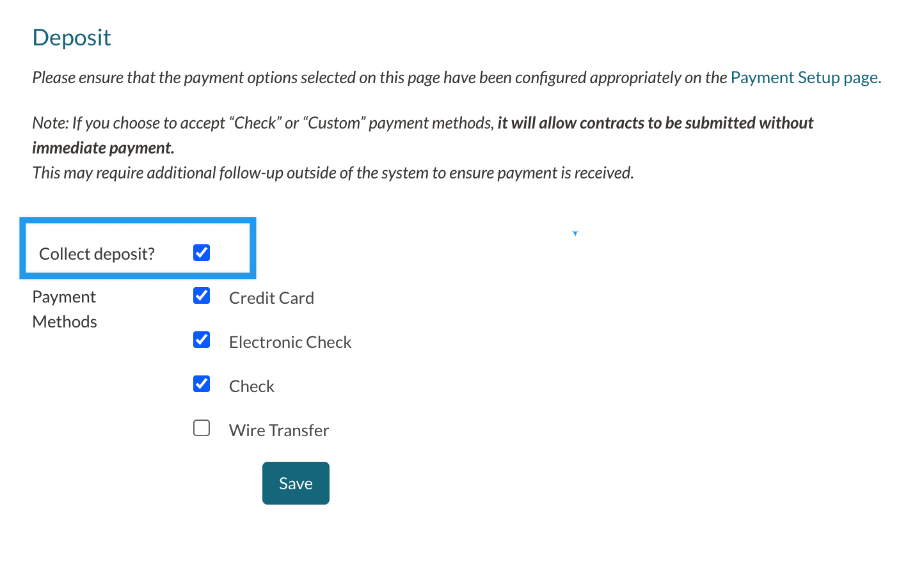Click the Credit Card label text

tap(271, 298)
